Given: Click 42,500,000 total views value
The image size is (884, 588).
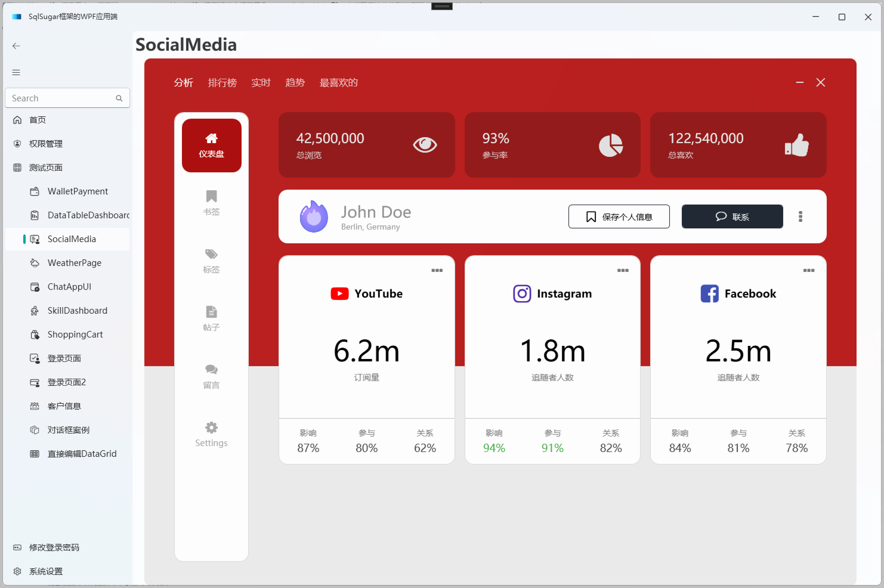Looking at the screenshot, I should pyautogui.click(x=330, y=139).
